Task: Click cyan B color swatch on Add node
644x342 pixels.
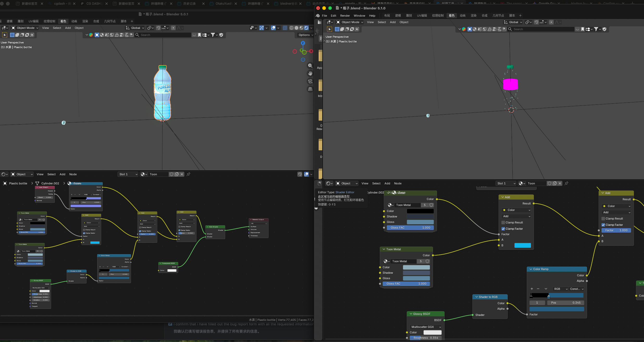Action: click(x=522, y=245)
